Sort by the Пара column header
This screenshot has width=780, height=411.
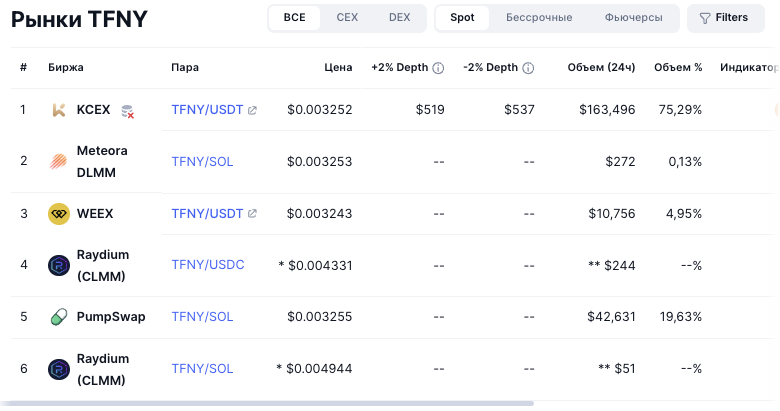pos(185,67)
